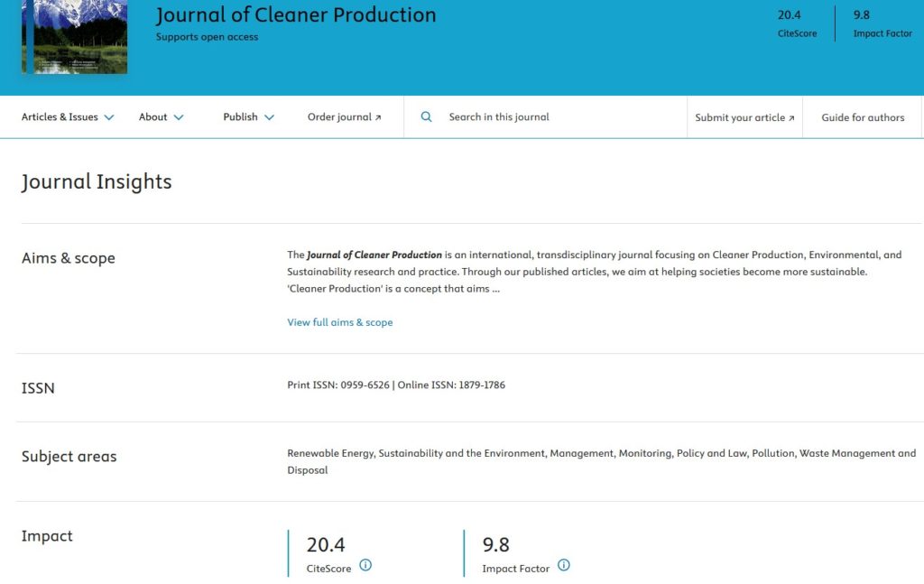Click the search magnifier icon
Screen dimensions: 924x584
(426, 116)
